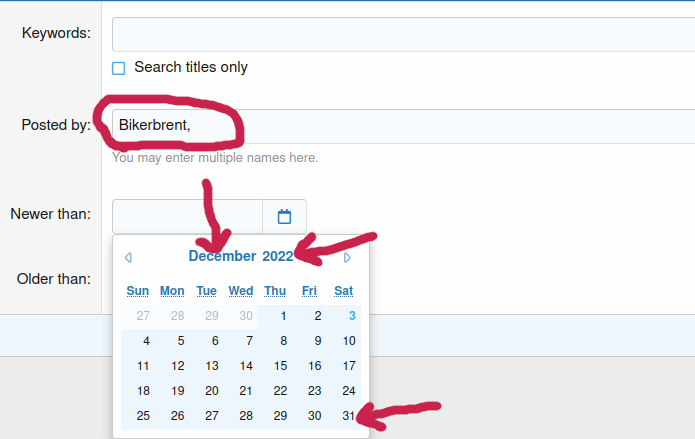Viewport: 695px width, 439px height.
Task: Pick November 27 greyed-out date
Action: click(x=143, y=316)
